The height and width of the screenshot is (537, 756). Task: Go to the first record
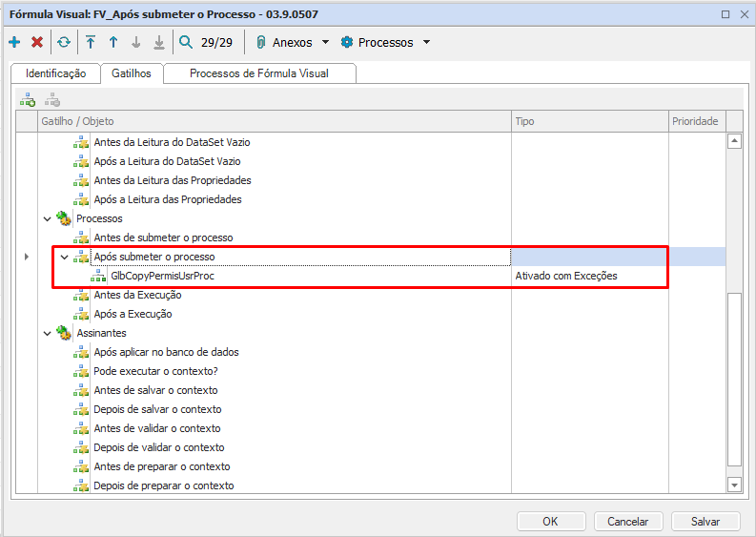click(91, 43)
